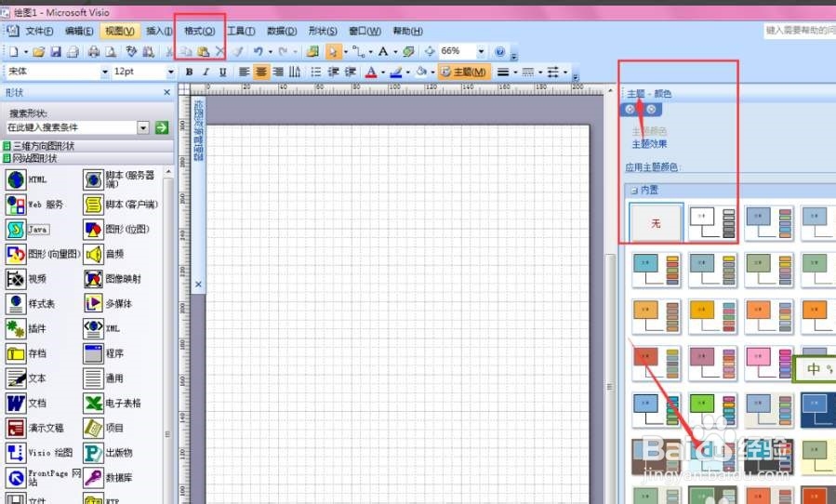Select the 三维方向图形状 stencil header
The height and width of the screenshot is (504, 836).
pyautogui.click(x=87, y=146)
